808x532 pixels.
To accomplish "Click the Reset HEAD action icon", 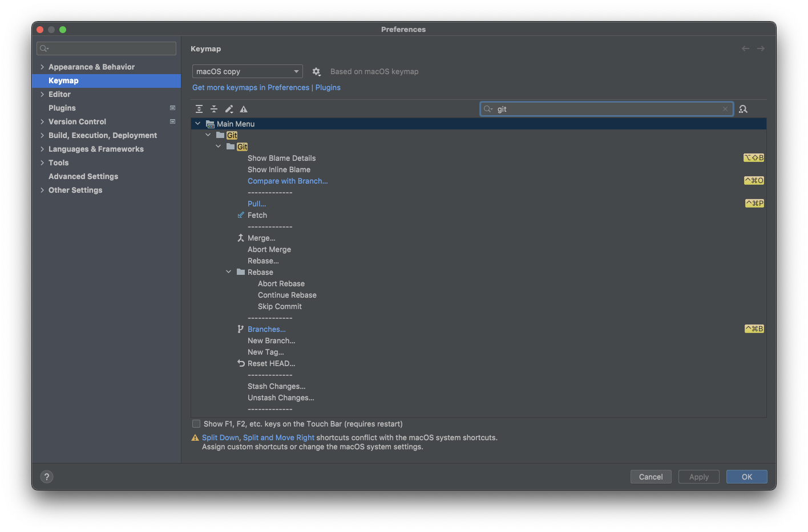I will pyautogui.click(x=241, y=363).
